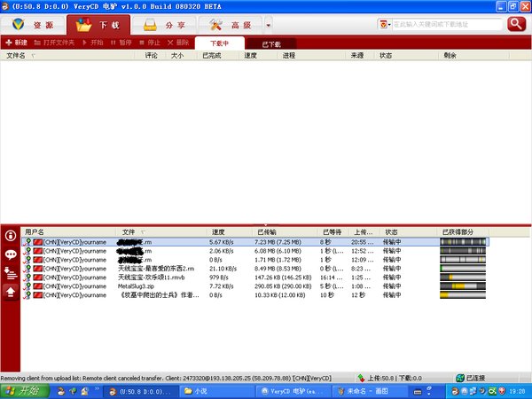Select the 已下载 (Downloaded) sub-tab
Viewport: 532px width, 399px height.
point(271,44)
